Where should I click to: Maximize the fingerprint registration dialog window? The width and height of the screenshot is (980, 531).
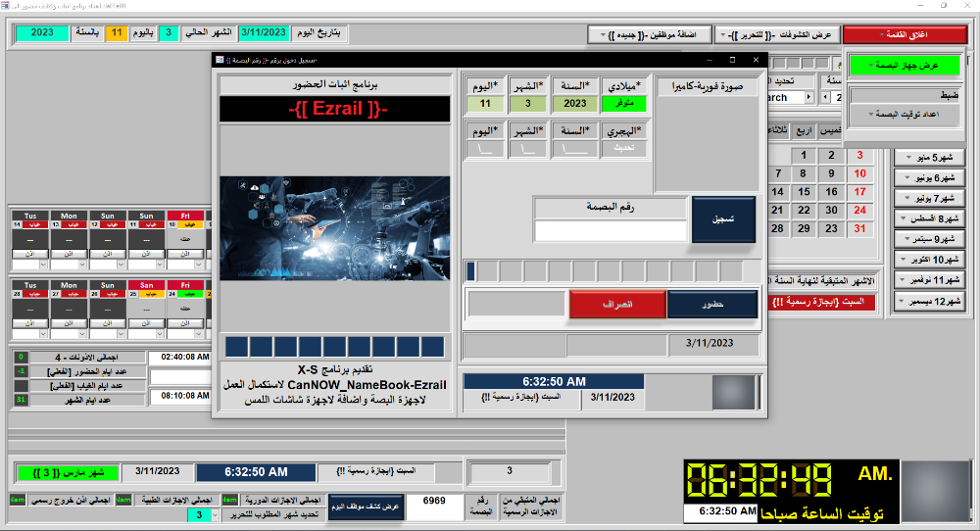point(732,60)
